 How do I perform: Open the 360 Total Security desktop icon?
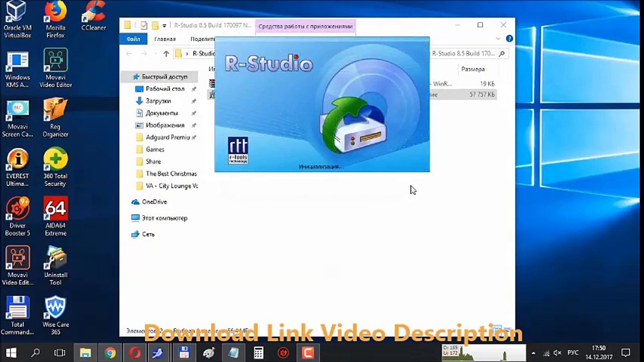[55, 168]
